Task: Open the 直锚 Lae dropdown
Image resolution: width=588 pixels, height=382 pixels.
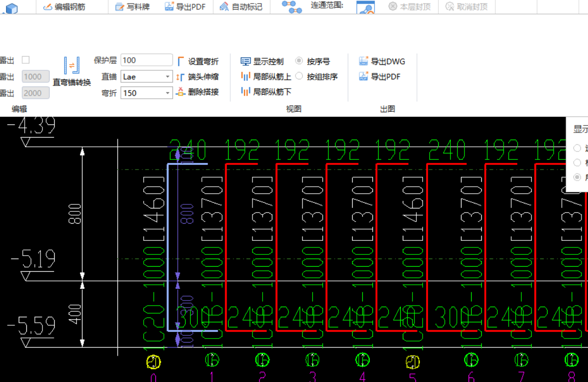Action: click(x=146, y=77)
